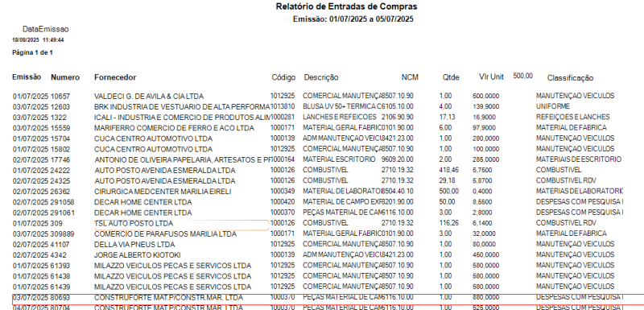Click the 'Página 1 de 1' text
This screenshot has width=644, height=310.
click(x=32, y=52)
